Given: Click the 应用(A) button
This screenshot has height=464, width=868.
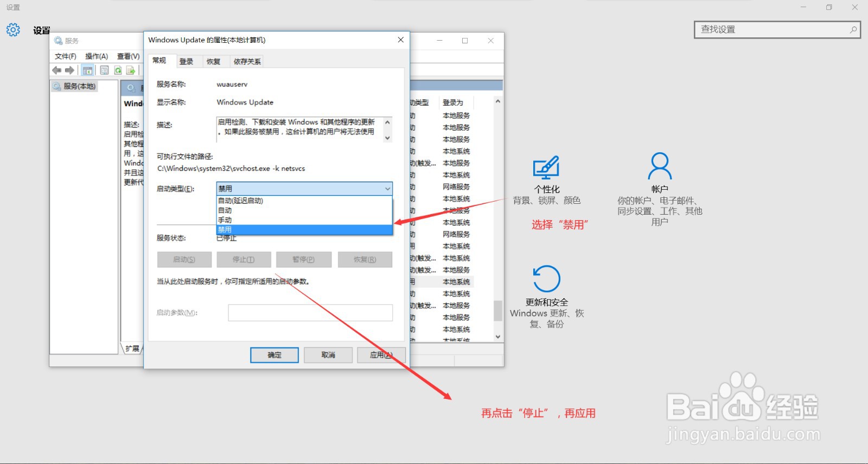Looking at the screenshot, I should [381, 355].
